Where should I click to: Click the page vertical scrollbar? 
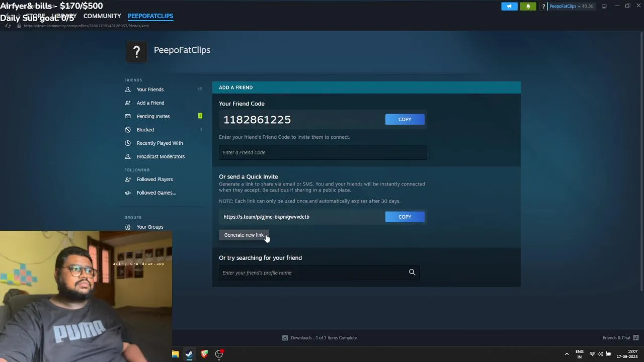point(641,161)
